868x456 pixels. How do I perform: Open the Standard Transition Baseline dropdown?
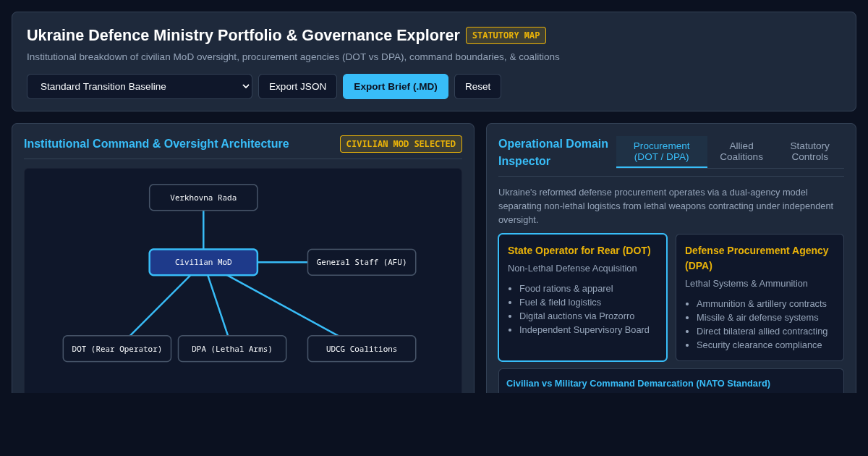pos(140,87)
